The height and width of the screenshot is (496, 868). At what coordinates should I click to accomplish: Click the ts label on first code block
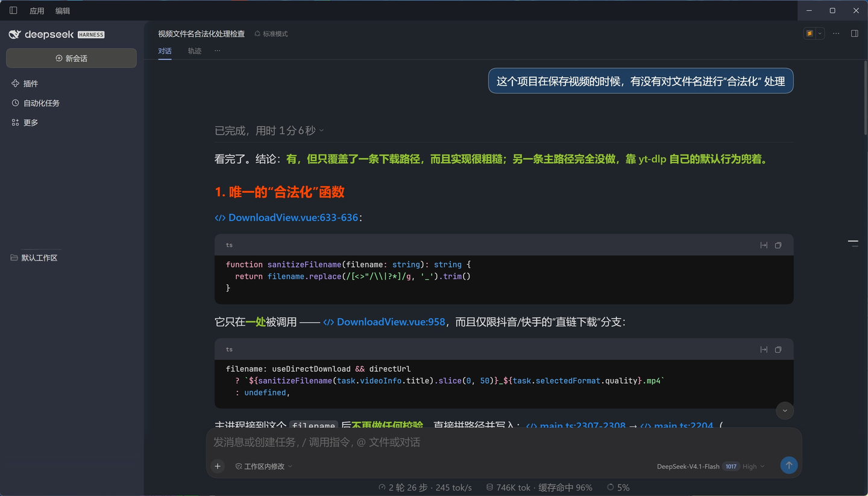(229, 245)
